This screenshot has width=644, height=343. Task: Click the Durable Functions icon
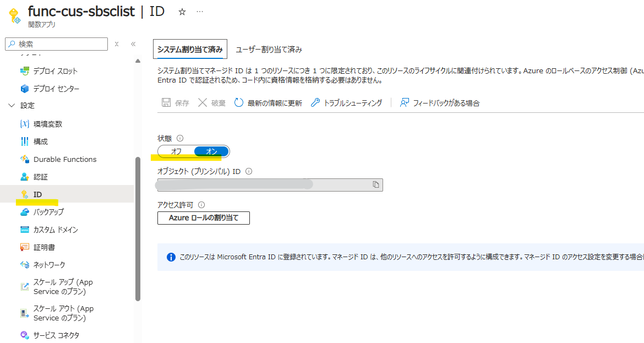[x=25, y=159]
